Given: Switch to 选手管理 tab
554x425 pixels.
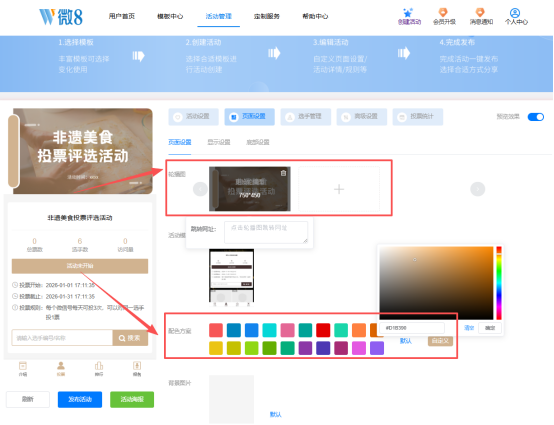Looking at the screenshot, I should click(306, 117).
